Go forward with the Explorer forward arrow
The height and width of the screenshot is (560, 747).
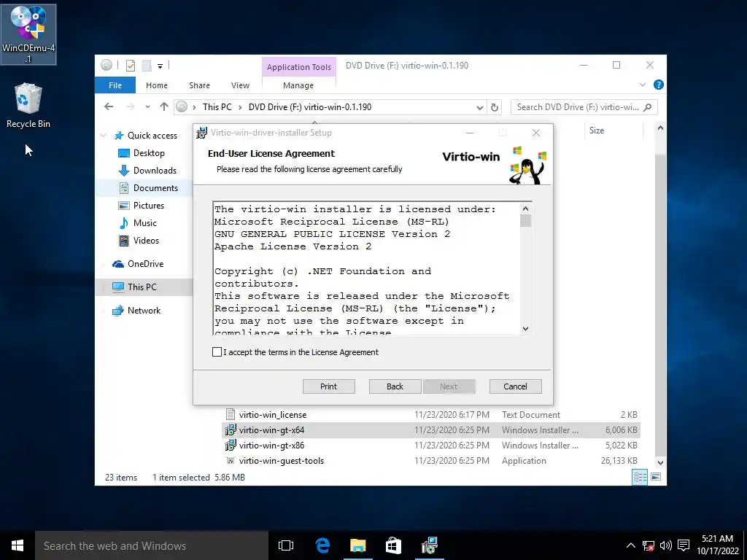130,106
